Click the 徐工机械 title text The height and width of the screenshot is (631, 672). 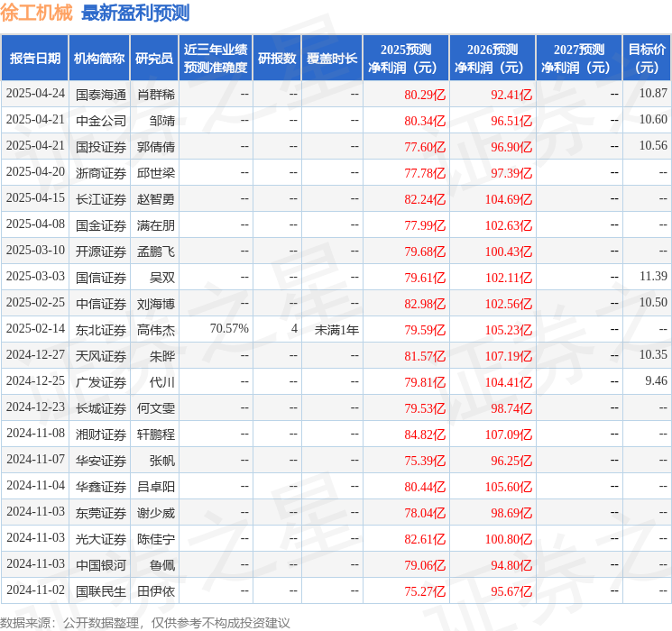coord(36,13)
